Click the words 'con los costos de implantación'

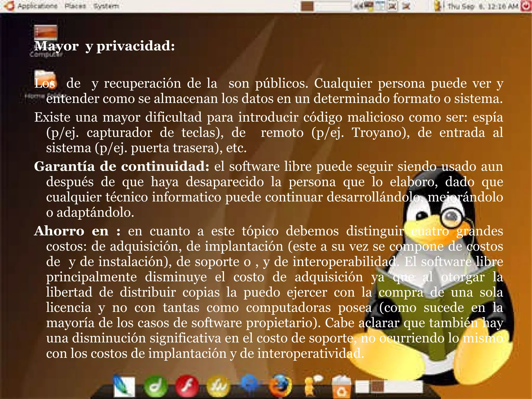pyautogui.click(x=136, y=354)
